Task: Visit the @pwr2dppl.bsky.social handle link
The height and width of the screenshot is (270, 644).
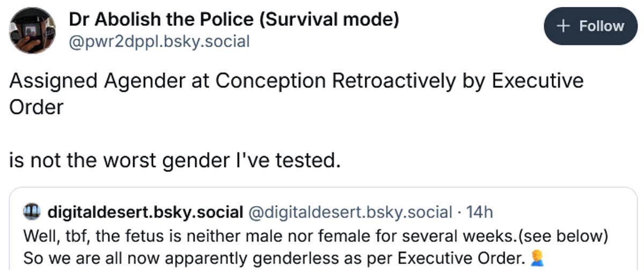Action: 159,41
